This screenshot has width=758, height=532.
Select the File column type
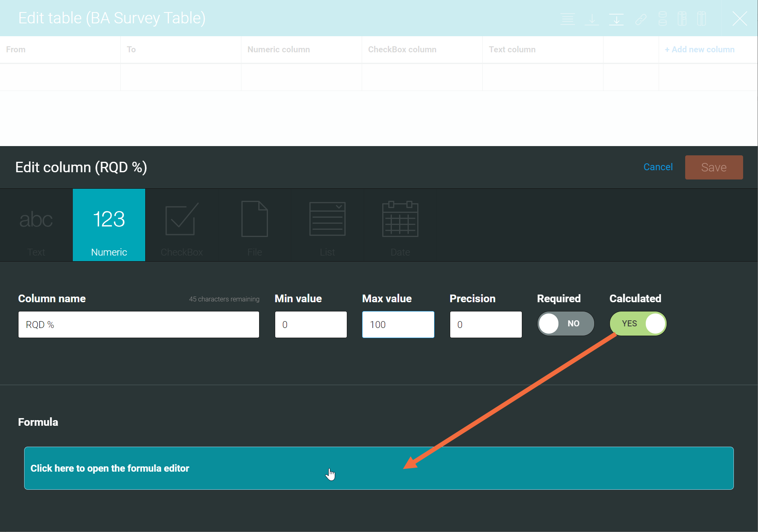(x=255, y=225)
